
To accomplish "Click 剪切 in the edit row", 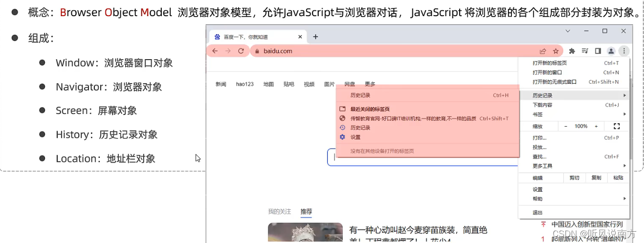I will click(575, 178).
